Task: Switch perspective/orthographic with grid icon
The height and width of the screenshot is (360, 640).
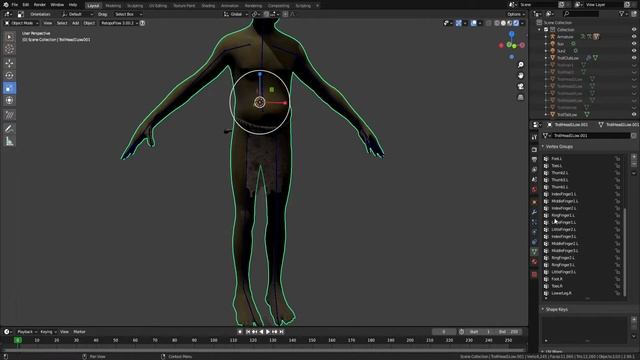Action: 520,97
